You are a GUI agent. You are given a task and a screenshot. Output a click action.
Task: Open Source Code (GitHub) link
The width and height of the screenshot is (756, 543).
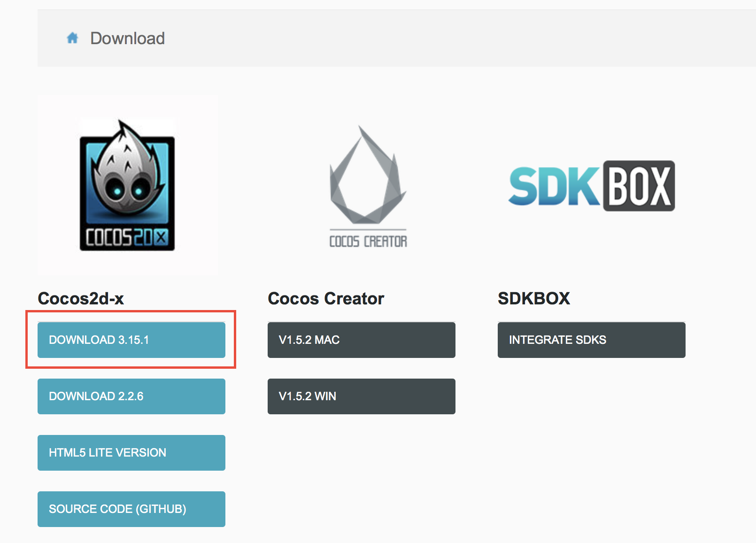(x=131, y=509)
